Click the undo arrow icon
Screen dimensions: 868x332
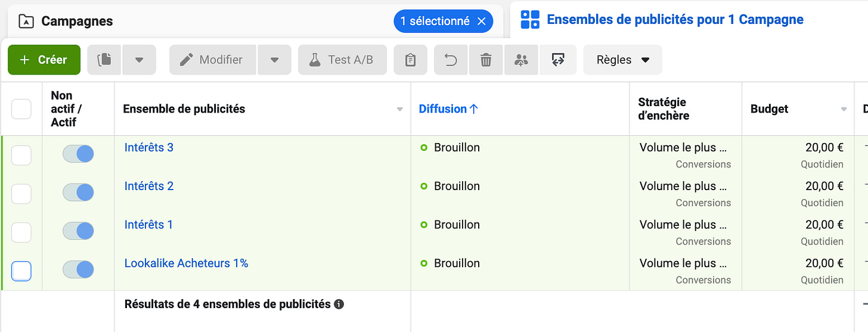click(x=451, y=60)
